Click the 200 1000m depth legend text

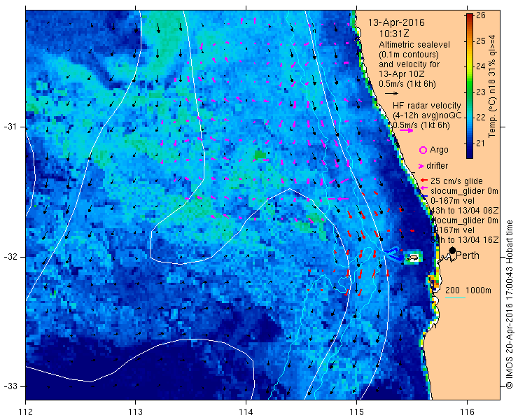(x=468, y=290)
